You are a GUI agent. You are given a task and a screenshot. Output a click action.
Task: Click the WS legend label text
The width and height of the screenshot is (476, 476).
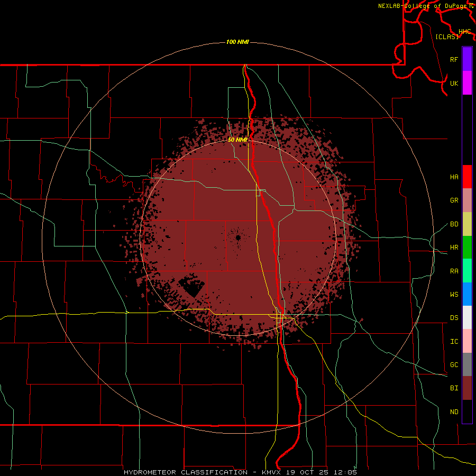coord(454,295)
